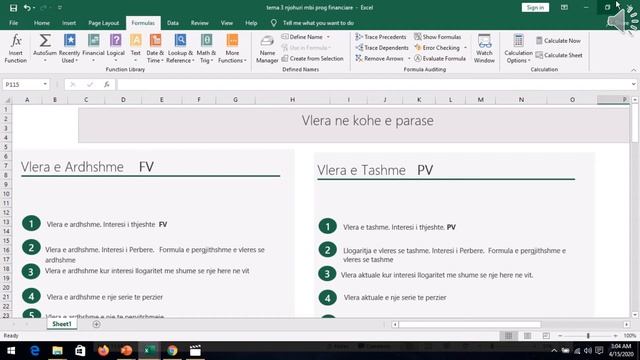Image resolution: width=640 pixels, height=360 pixels.
Task: Click the Name Box showing P115
Action: pos(22,84)
